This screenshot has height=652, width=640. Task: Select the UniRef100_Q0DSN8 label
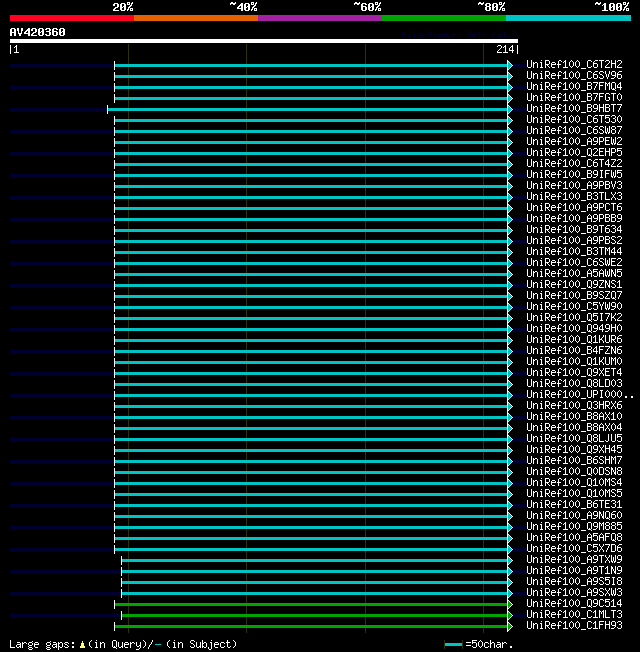[x=574, y=472]
